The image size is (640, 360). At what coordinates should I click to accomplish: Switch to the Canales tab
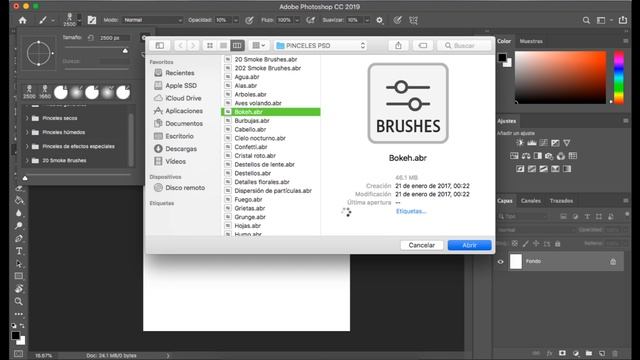(x=531, y=200)
